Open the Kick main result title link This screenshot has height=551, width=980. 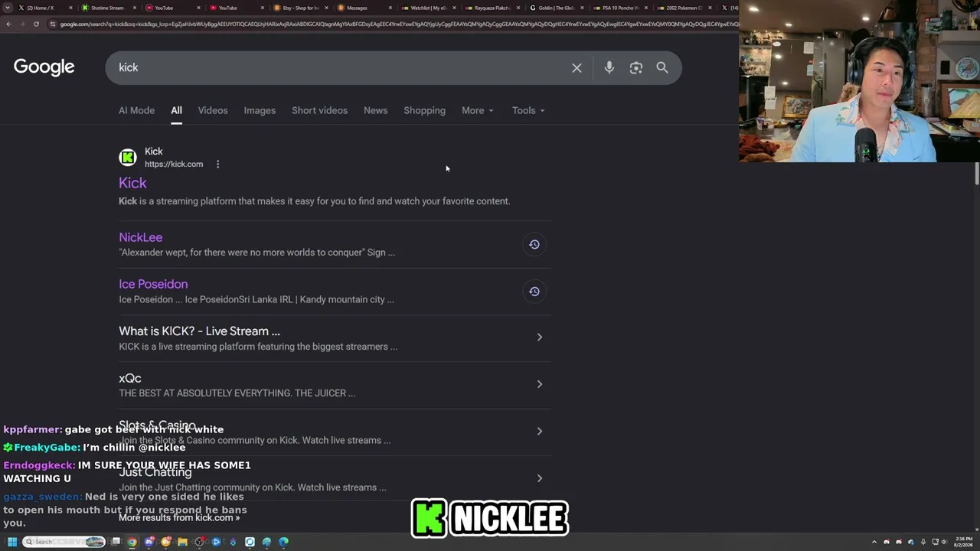pyautogui.click(x=132, y=183)
